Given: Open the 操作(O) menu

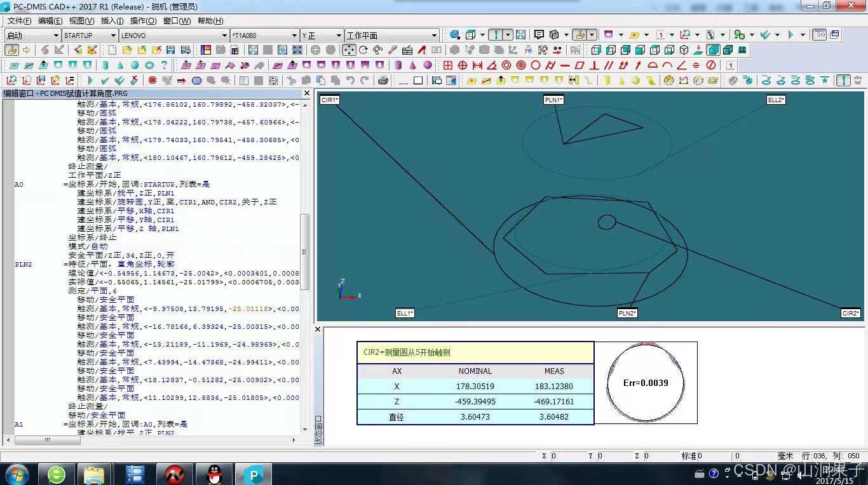Looking at the screenshot, I should [144, 21].
